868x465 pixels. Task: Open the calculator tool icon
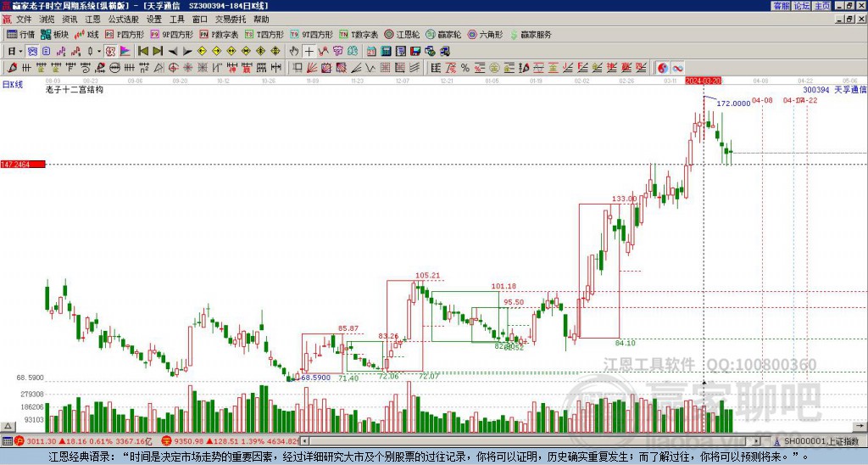coord(386,52)
